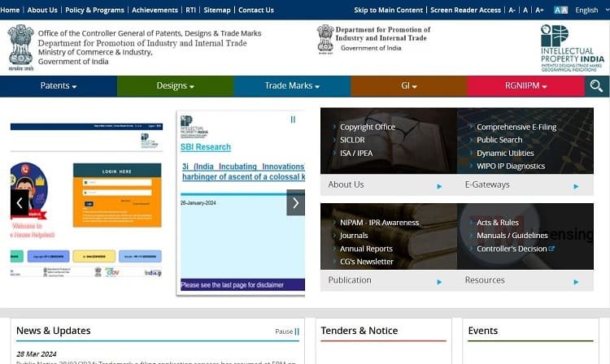The height and width of the screenshot is (364, 610).
Task: Expand Resources panel arrow
Action: (x=576, y=282)
